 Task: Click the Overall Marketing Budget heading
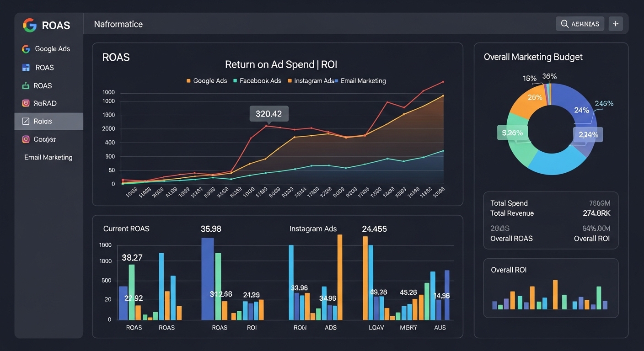[x=533, y=57]
